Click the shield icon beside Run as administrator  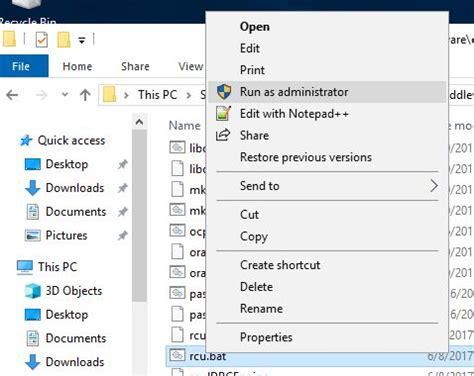point(224,92)
